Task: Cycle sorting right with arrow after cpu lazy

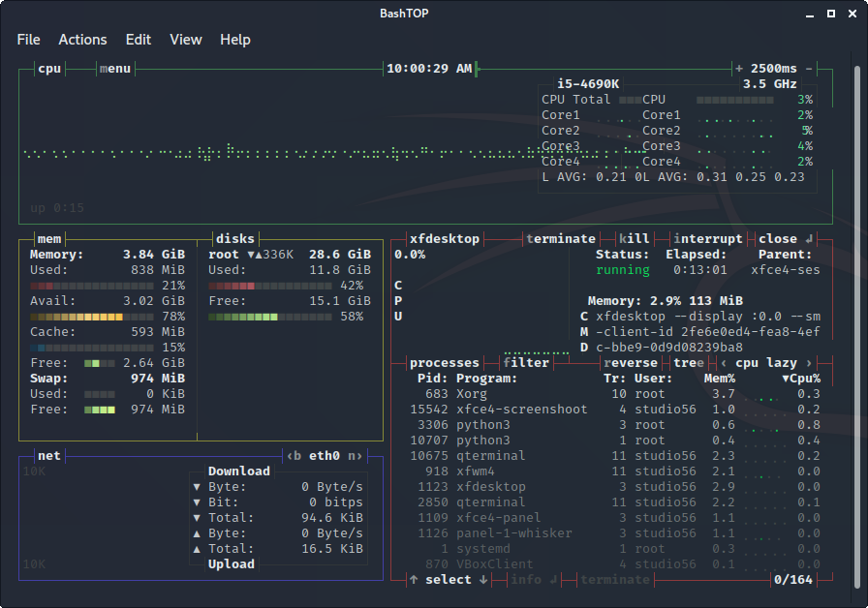Action: (x=809, y=363)
